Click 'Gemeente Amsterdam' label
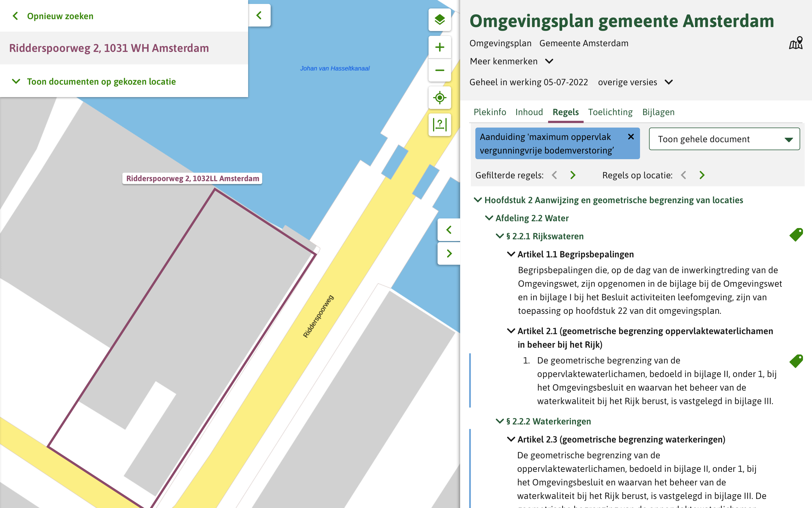 (584, 43)
